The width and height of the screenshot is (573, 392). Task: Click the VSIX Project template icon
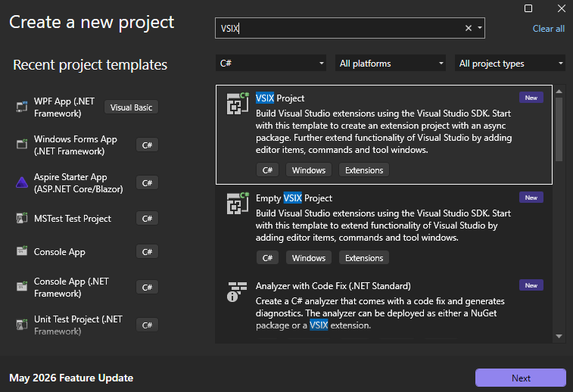238,104
